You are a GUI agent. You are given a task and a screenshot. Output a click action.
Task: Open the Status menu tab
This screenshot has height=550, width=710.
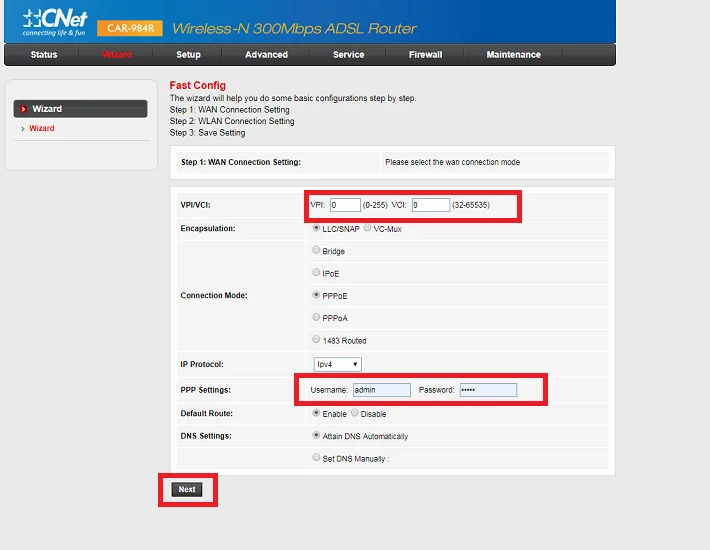[44, 55]
